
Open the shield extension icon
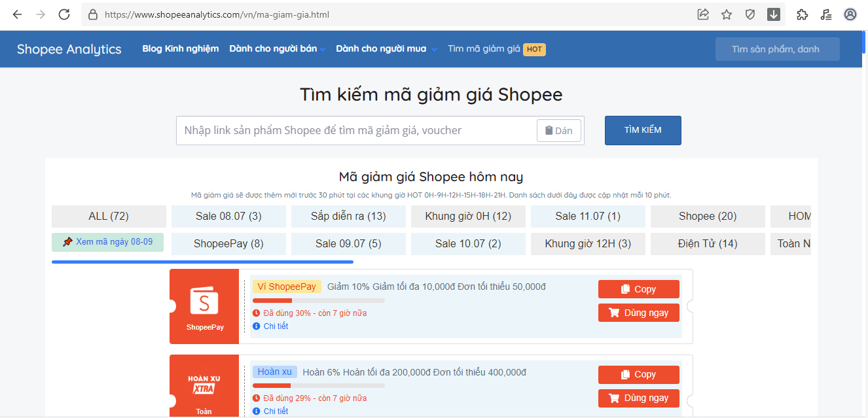[x=750, y=14]
